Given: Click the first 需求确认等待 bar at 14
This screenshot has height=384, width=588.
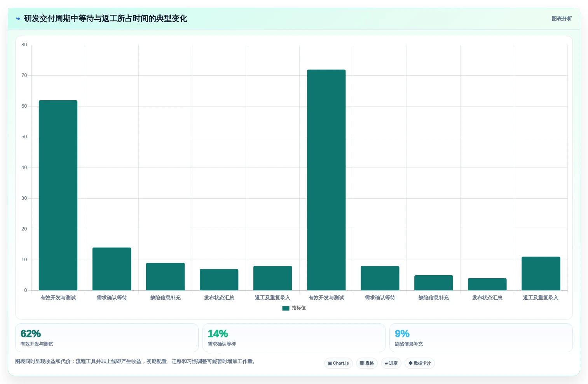Looking at the screenshot, I should [112, 269].
